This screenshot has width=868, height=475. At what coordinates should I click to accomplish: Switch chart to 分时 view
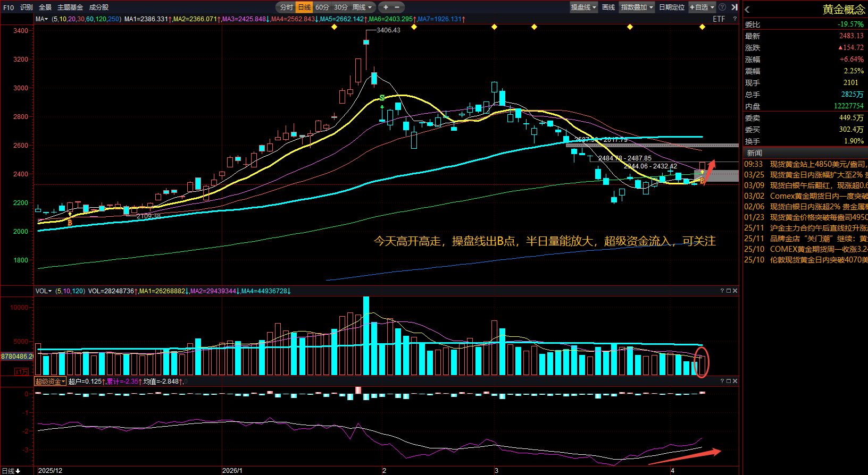click(x=287, y=7)
